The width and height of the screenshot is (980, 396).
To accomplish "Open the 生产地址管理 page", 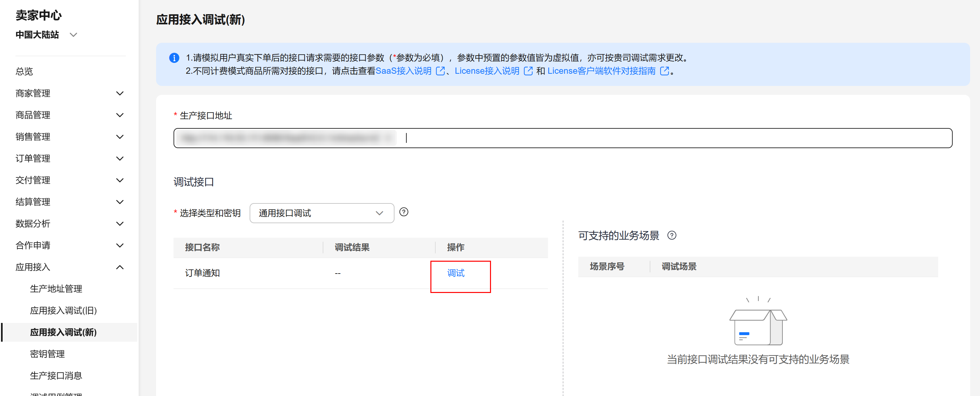I will pyautogui.click(x=56, y=288).
